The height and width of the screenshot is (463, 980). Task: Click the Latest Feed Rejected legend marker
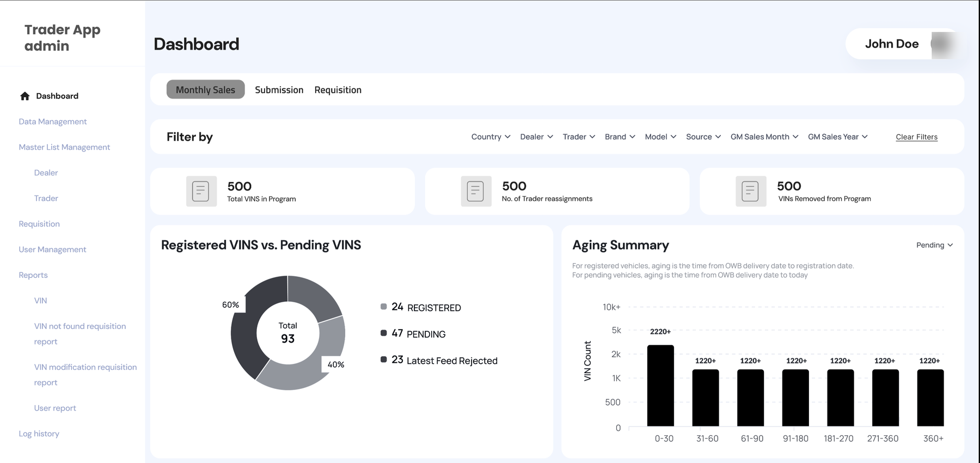[383, 360]
